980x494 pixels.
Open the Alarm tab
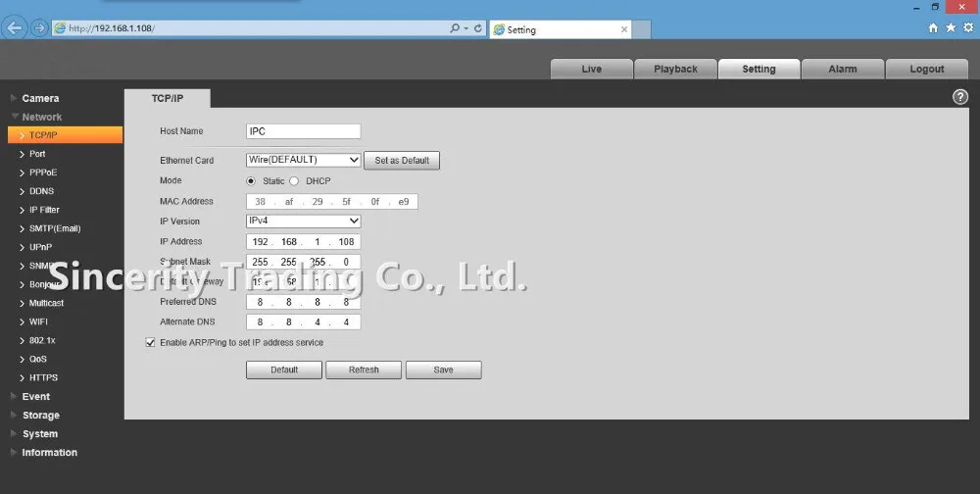[x=843, y=69]
